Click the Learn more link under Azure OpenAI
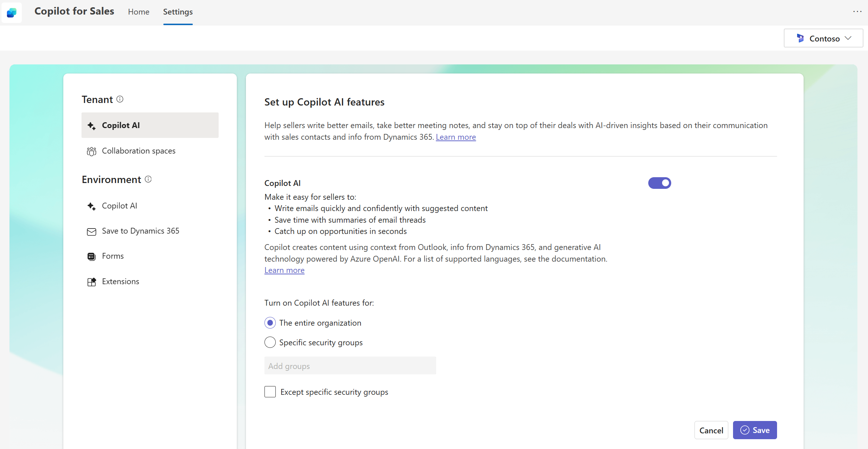The width and height of the screenshot is (868, 449). coord(283,270)
